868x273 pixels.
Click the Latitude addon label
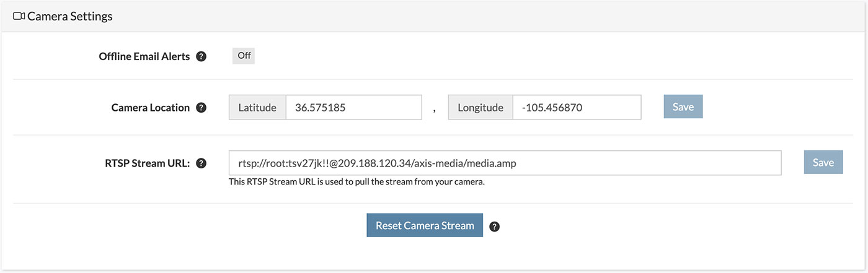(257, 107)
